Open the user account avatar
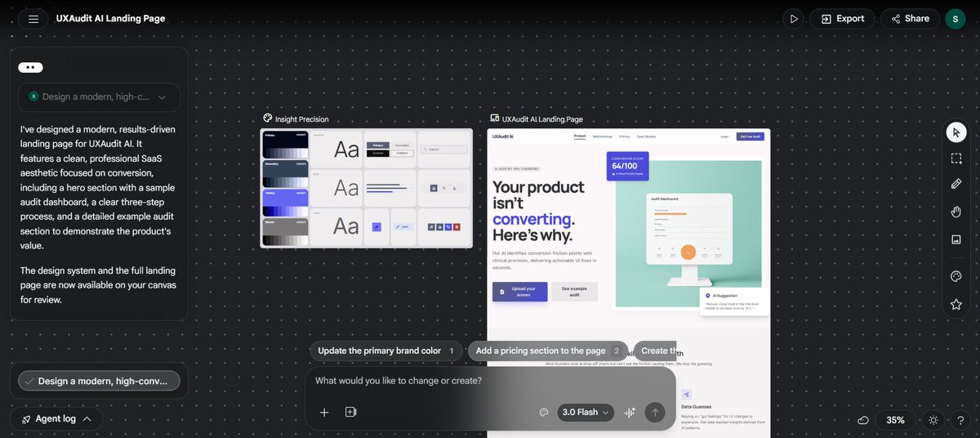The image size is (980, 438). tap(955, 19)
